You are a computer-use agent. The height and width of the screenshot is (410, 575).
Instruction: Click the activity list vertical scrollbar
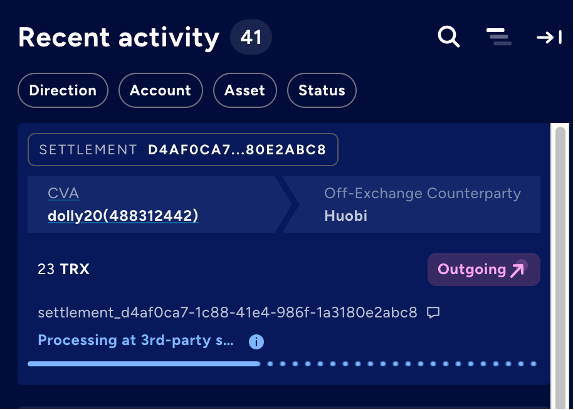[560, 266]
